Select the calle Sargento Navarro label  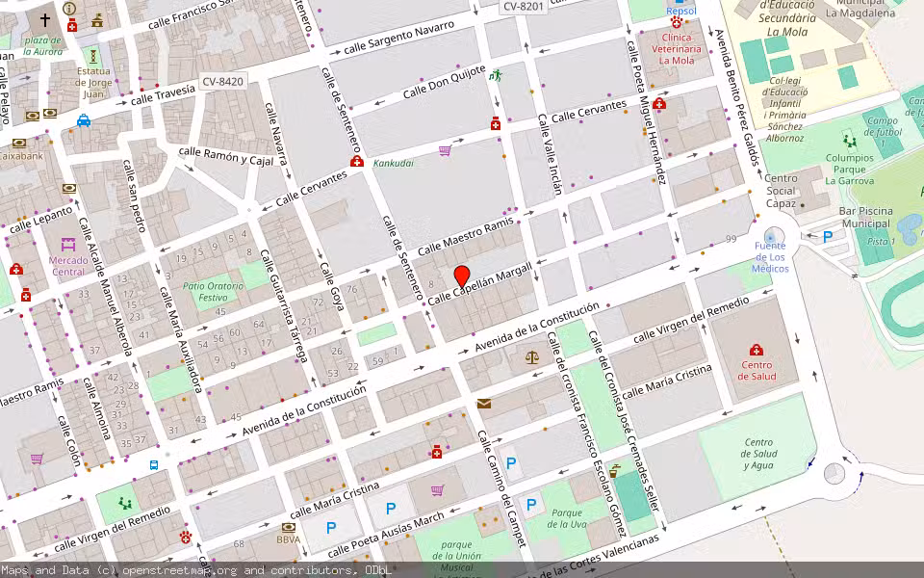pos(399,37)
